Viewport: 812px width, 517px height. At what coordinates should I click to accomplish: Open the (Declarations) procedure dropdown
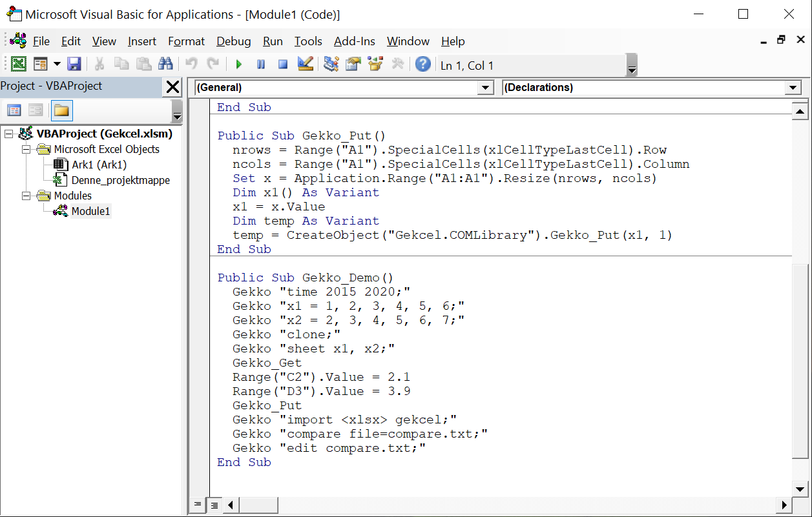pyautogui.click(x=793, y=88)
